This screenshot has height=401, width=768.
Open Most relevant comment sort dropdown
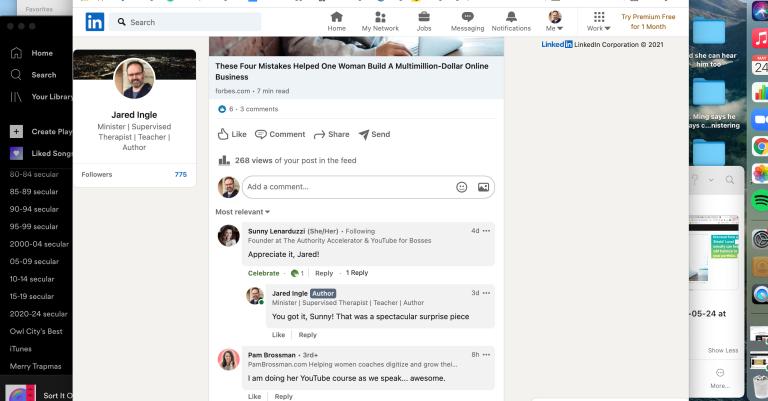[x=242, y=212]
